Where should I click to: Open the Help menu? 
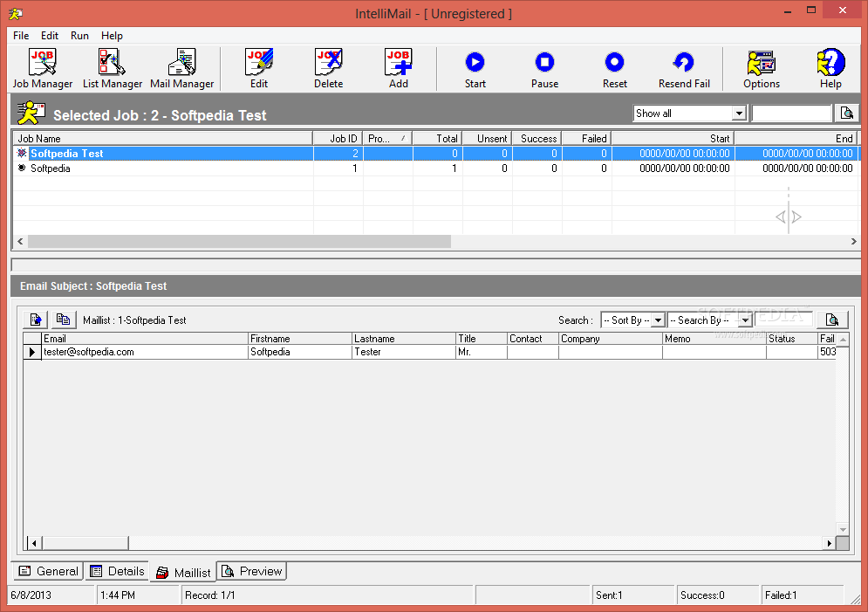112,36
